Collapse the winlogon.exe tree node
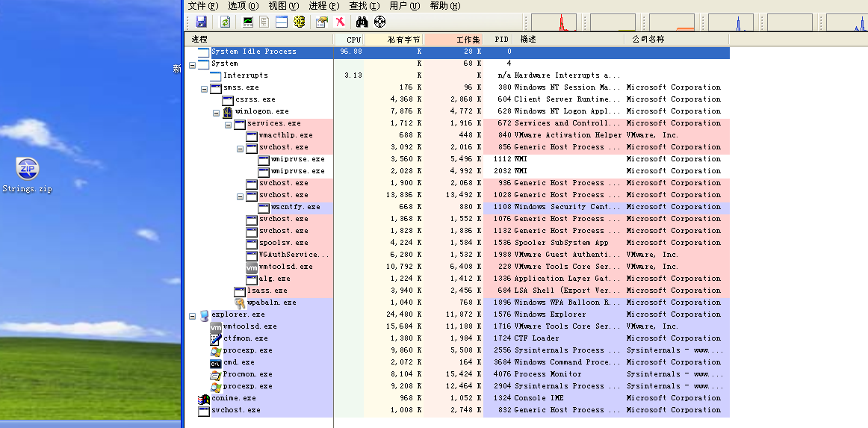Image resolution: width=868 pixels, height=428 pixels. (x=217, y=112)
